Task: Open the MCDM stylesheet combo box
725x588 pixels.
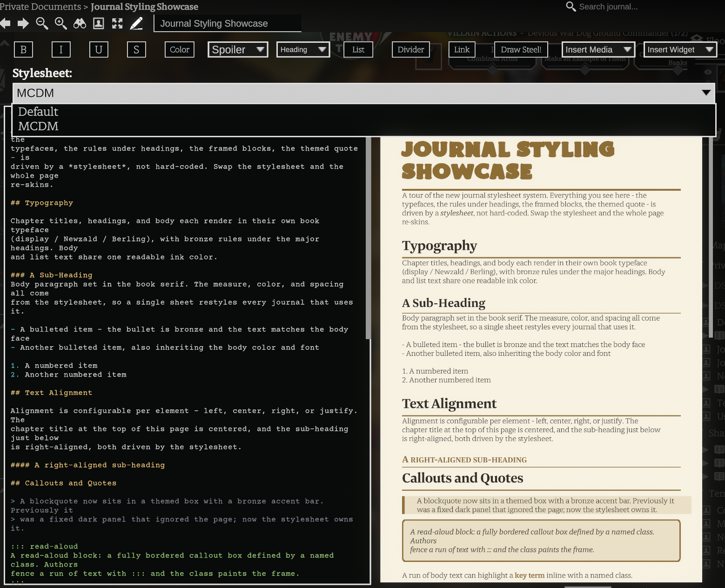Action: (x=364, y=93)
